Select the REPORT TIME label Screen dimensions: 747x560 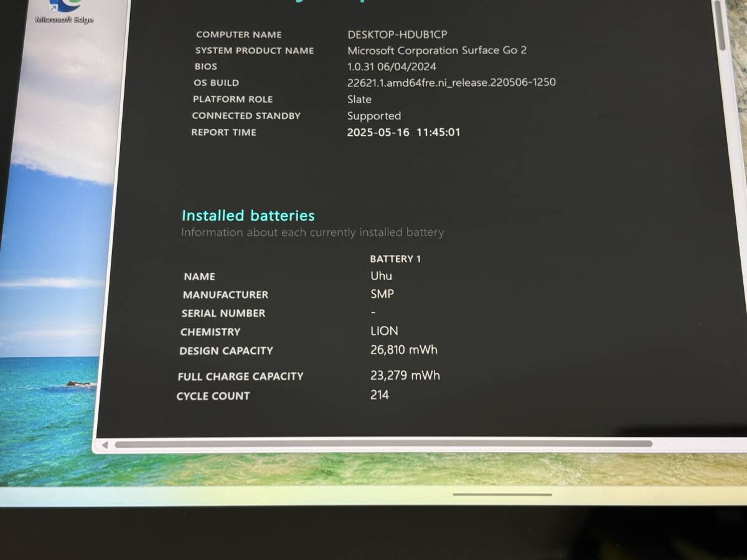coord(223,133)
